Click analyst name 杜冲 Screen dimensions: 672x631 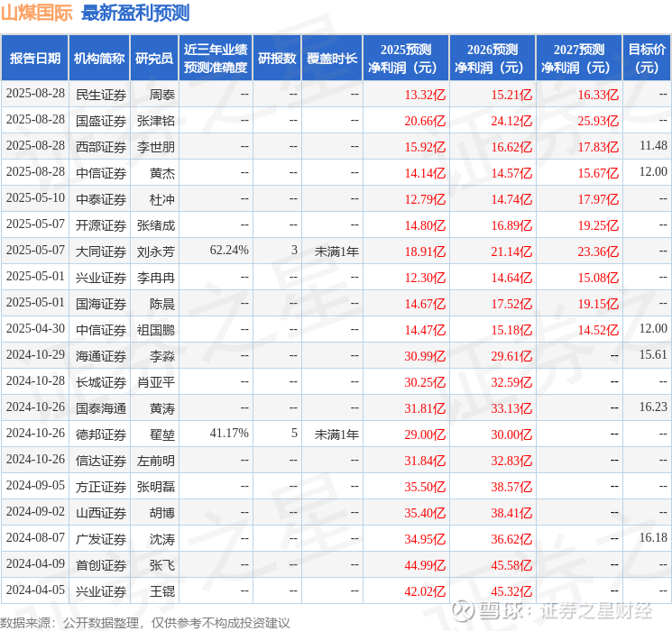click(162, 199)
